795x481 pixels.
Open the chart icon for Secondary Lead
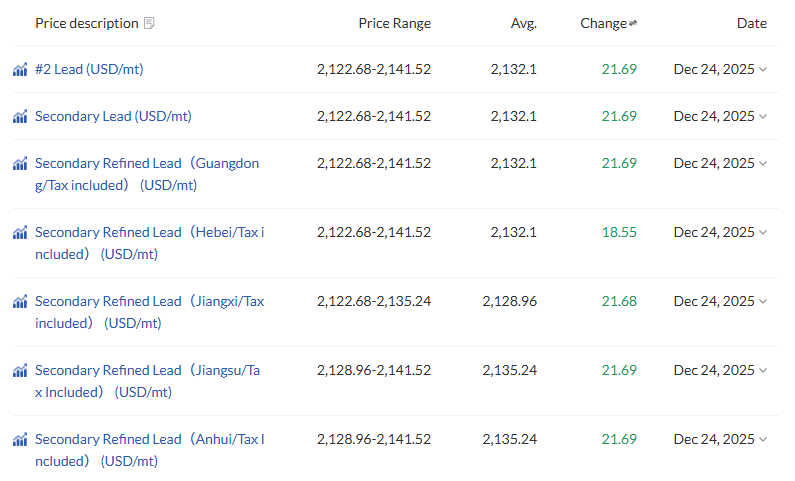(20, 117)
